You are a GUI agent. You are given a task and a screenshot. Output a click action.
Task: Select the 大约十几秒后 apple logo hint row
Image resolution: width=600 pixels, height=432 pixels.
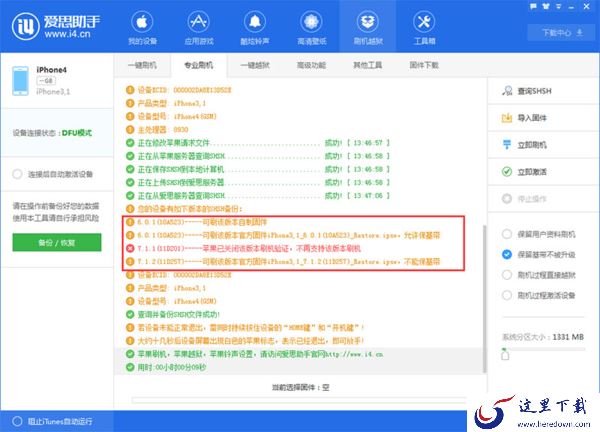coord(245,341)
